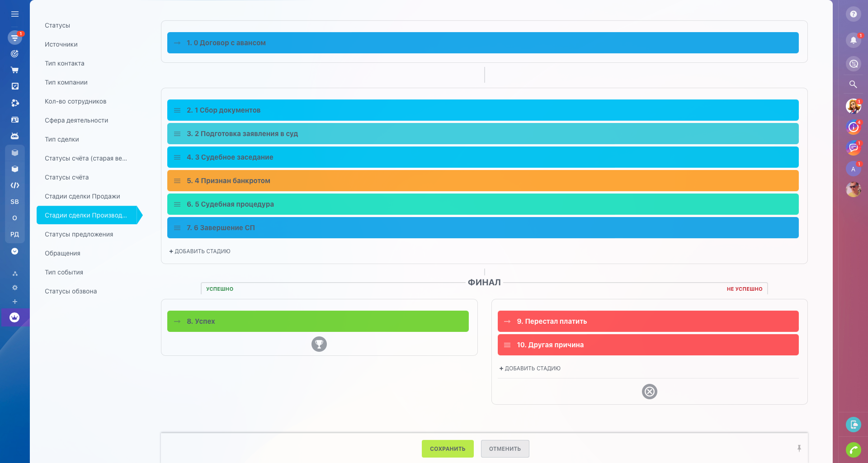868x463 pixels.
Task: Click the green phone call button
Action: [854, 450]
